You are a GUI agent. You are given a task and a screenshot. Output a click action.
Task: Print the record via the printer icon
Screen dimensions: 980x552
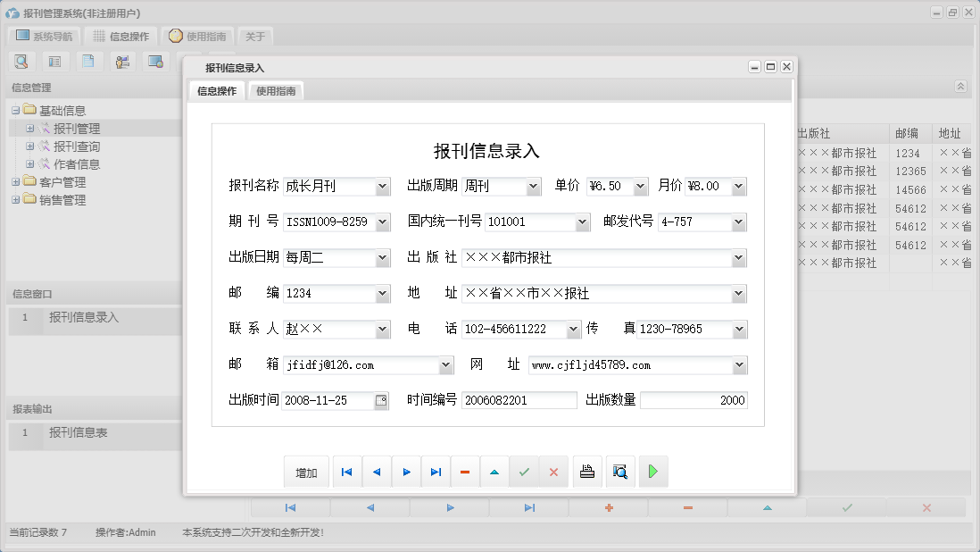587,472
